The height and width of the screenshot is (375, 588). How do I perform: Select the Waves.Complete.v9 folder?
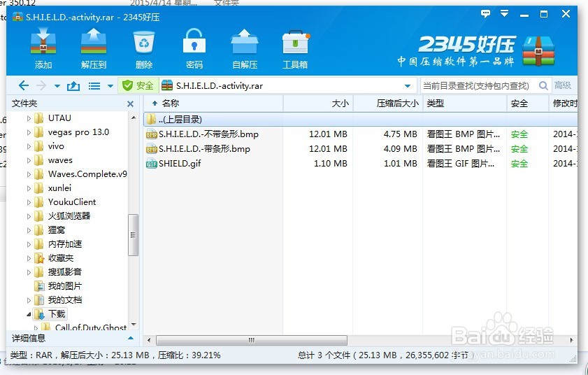[x=87, y=174]
